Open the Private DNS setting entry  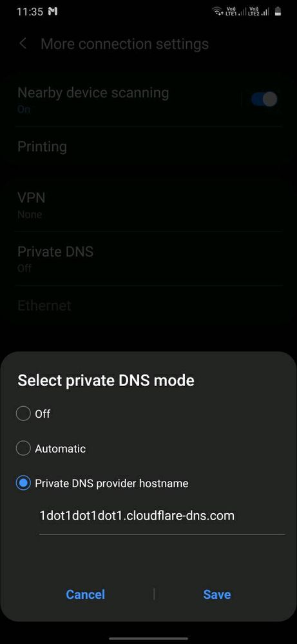[148, 259]
